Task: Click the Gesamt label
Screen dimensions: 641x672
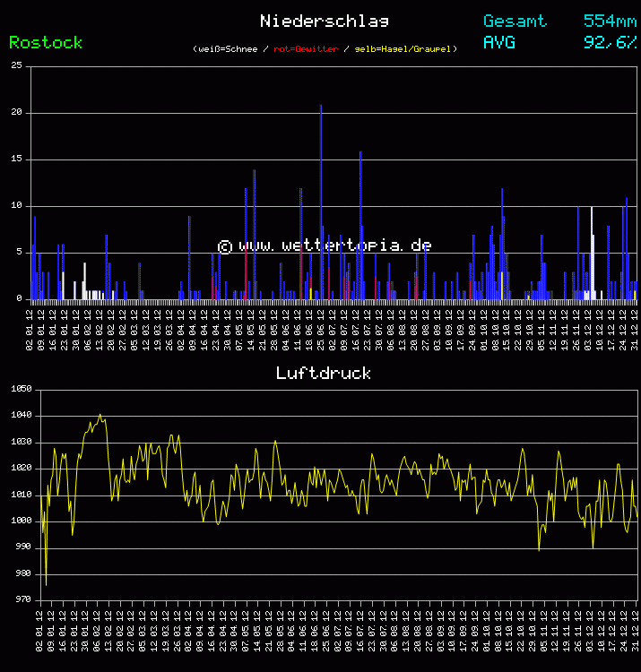Action: 515,21
